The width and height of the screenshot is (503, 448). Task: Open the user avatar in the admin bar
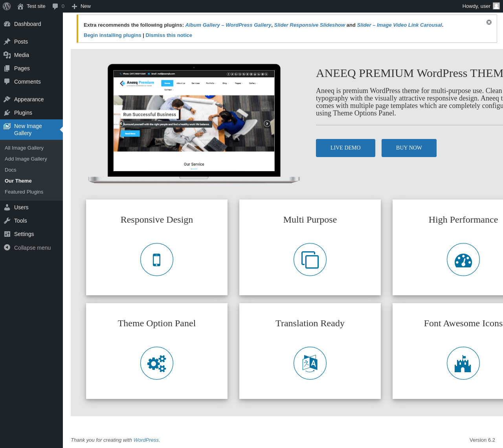coord(496,6)
